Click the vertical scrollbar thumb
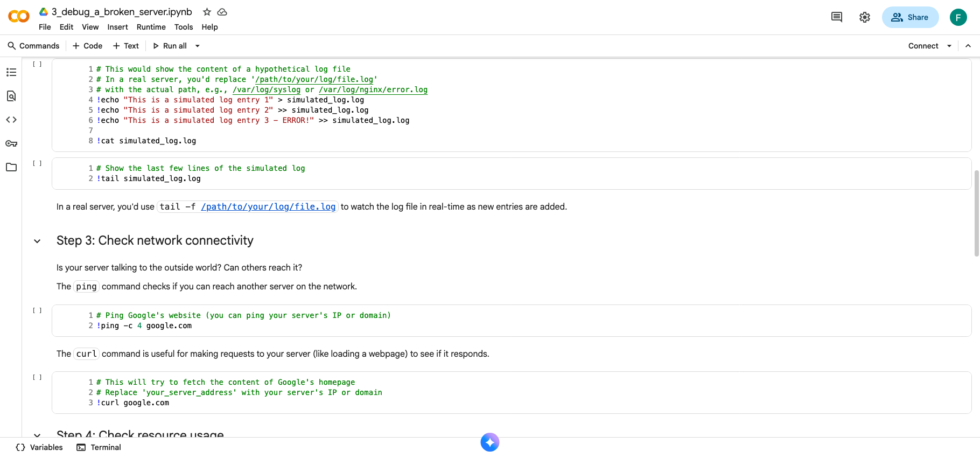Image resolution: width=980 pixels, height=457 pixels. pos(976,213)
